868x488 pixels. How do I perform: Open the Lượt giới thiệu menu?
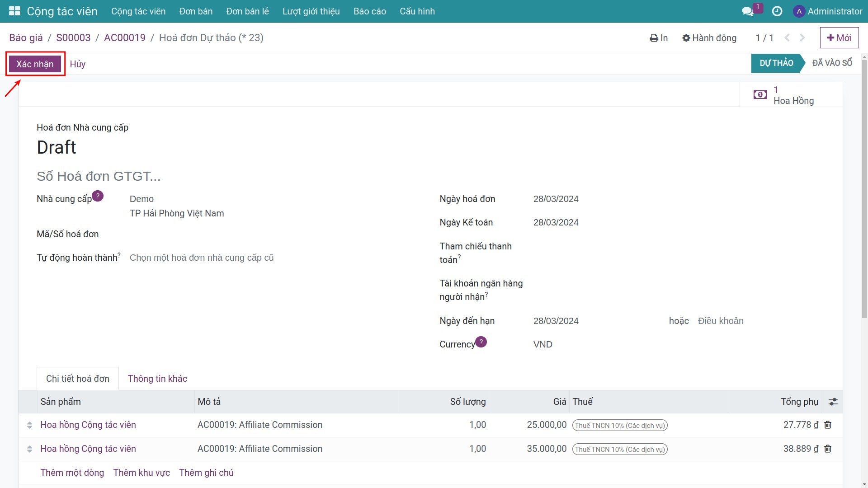[311, 11]
